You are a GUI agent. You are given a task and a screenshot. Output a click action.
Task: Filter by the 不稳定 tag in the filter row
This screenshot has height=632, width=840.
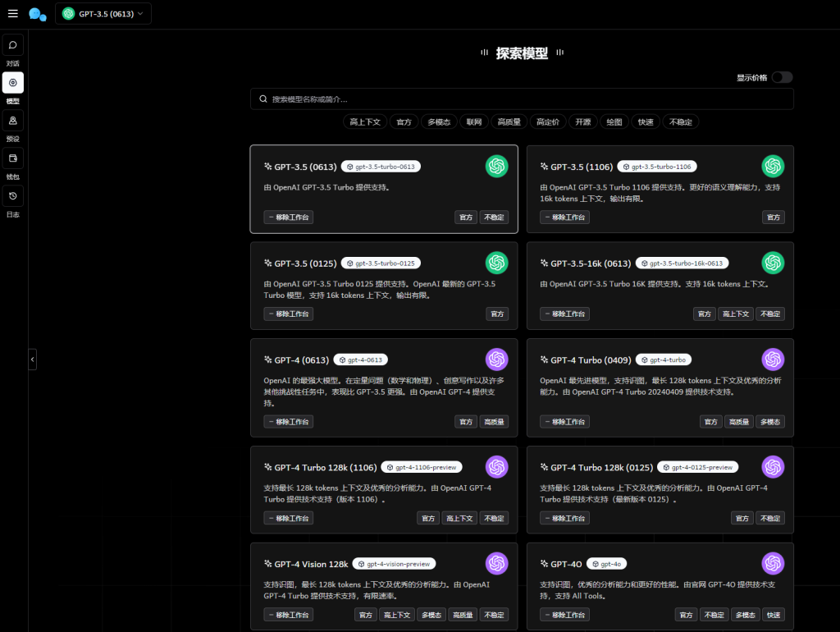point(680,122)
